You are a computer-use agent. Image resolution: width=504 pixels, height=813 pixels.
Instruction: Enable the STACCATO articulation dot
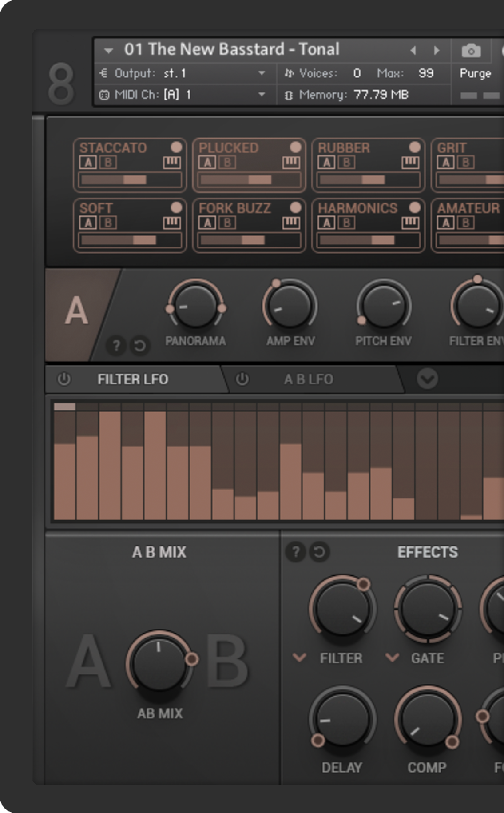pyautogui.click(x=176, y=147)
